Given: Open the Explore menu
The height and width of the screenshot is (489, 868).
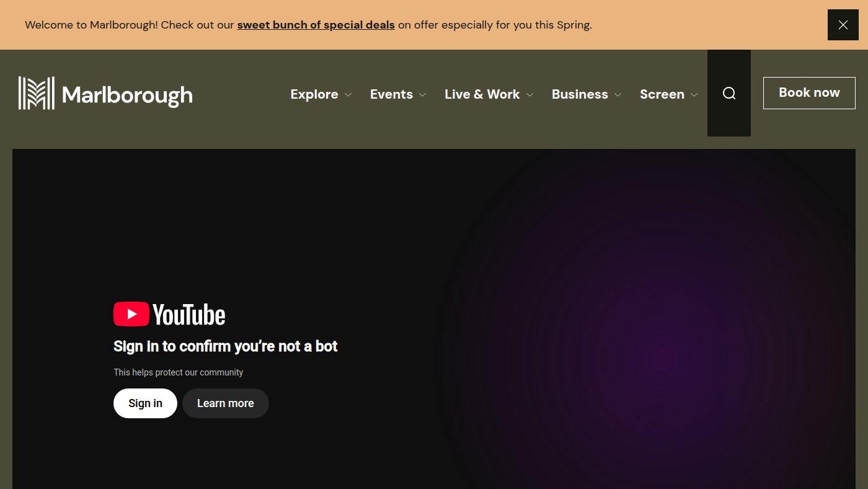Looking at the screenshot, I should (314, 94).
